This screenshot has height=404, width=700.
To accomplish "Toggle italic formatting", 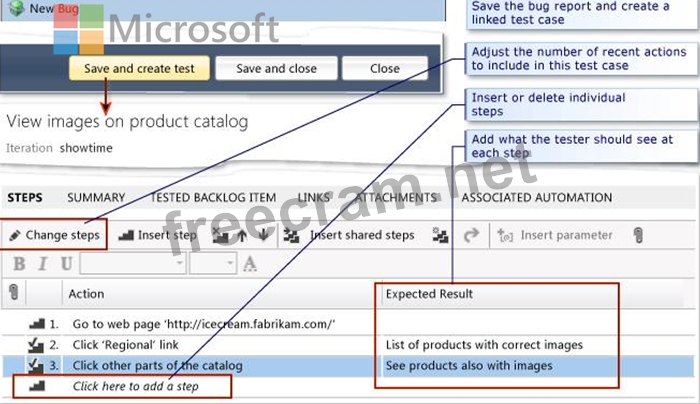I will coord(43,263).
